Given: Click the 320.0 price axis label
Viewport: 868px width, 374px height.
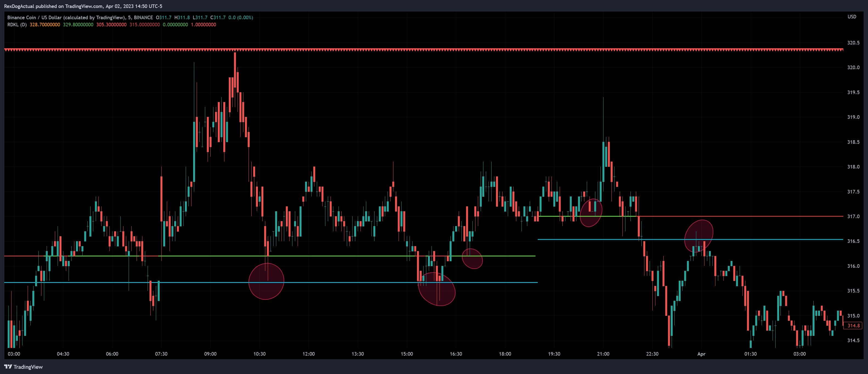Looking at the screenshot, I should tap(853, 68).
